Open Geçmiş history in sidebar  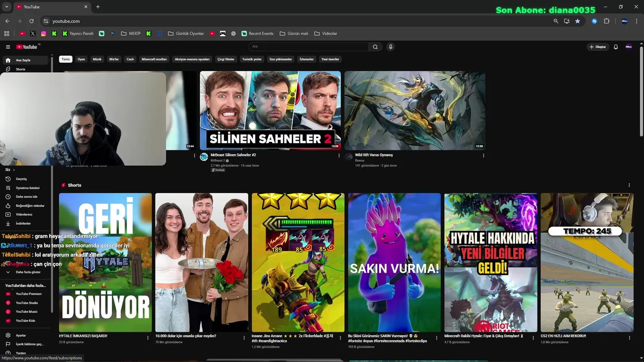click(27, 179)
